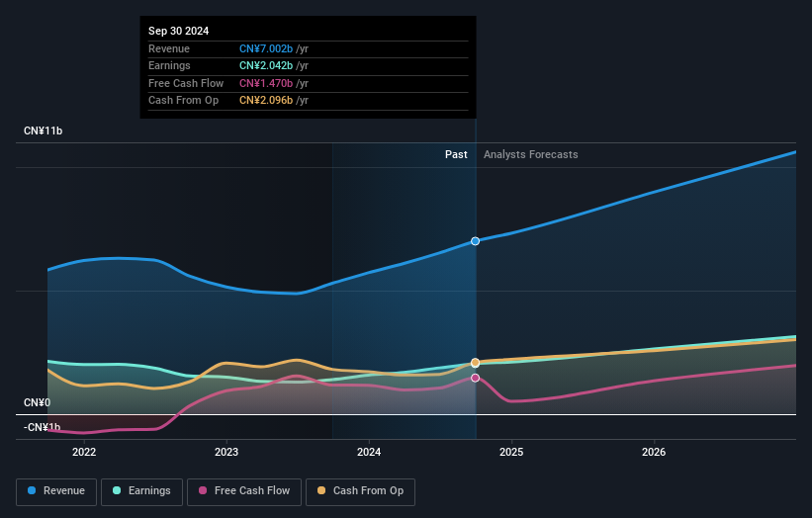Click the Past section label

point(456,155)
